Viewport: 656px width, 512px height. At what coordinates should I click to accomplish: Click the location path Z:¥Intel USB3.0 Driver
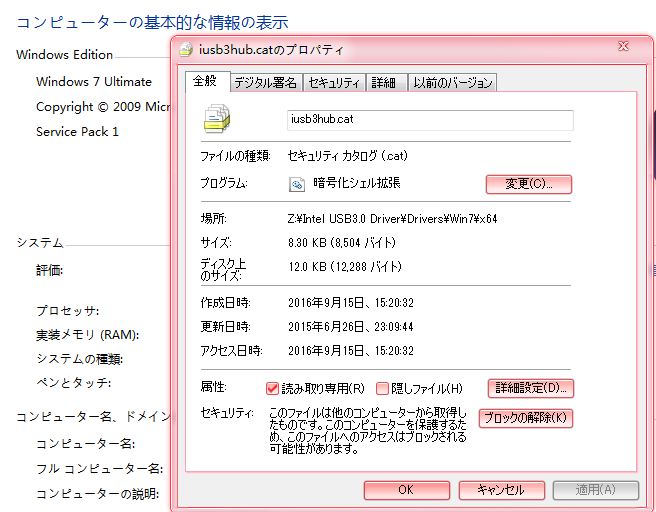[392, 219]
